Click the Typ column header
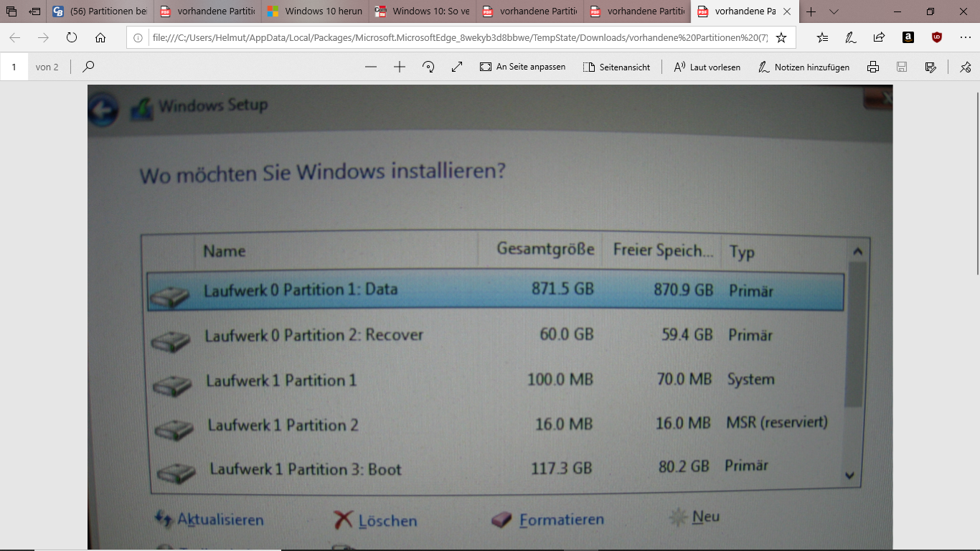 coord(742,253)
